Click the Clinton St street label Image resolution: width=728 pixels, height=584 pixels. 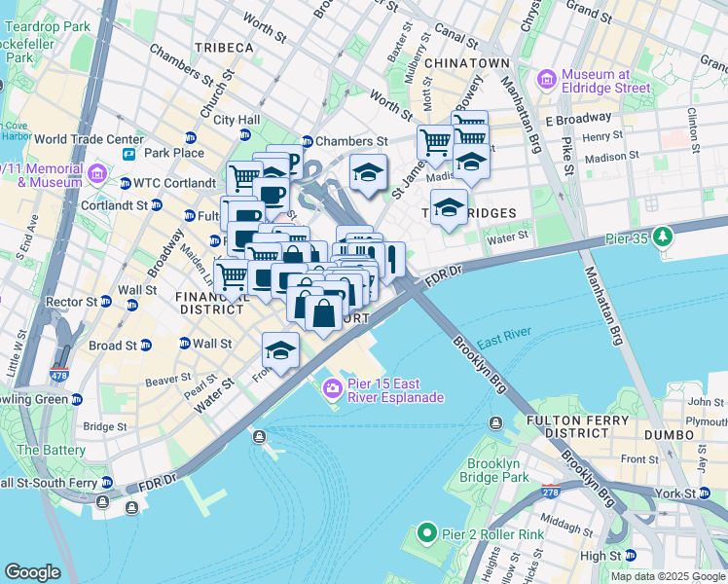[693, 130]
